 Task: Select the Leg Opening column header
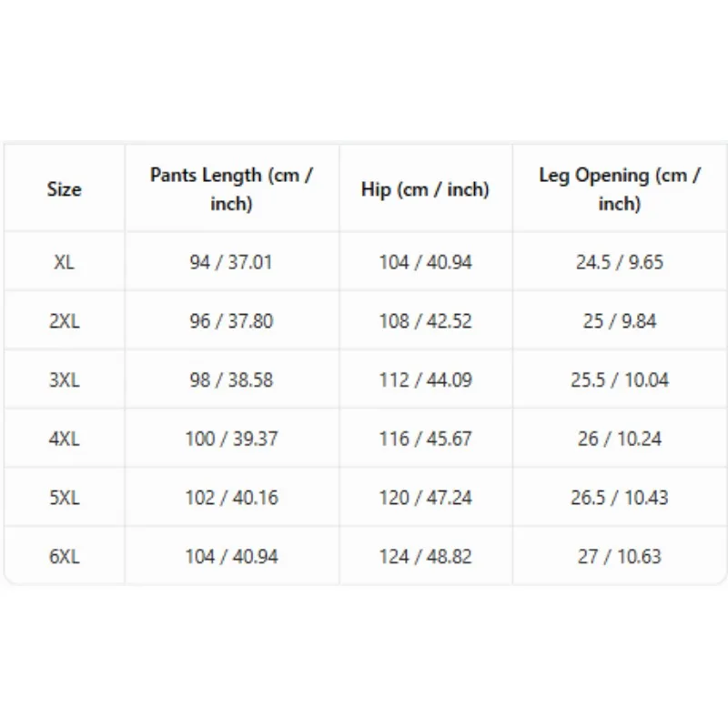[620, 189]
